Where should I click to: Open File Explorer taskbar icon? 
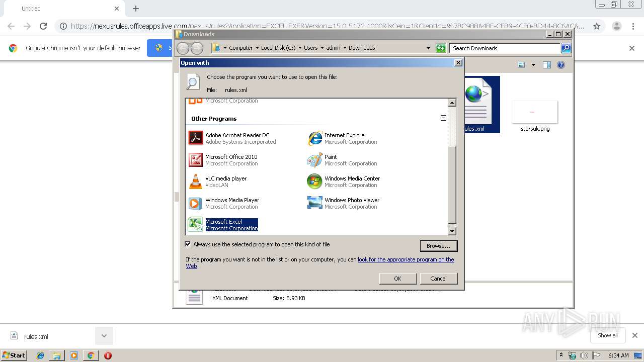point(57,355)
